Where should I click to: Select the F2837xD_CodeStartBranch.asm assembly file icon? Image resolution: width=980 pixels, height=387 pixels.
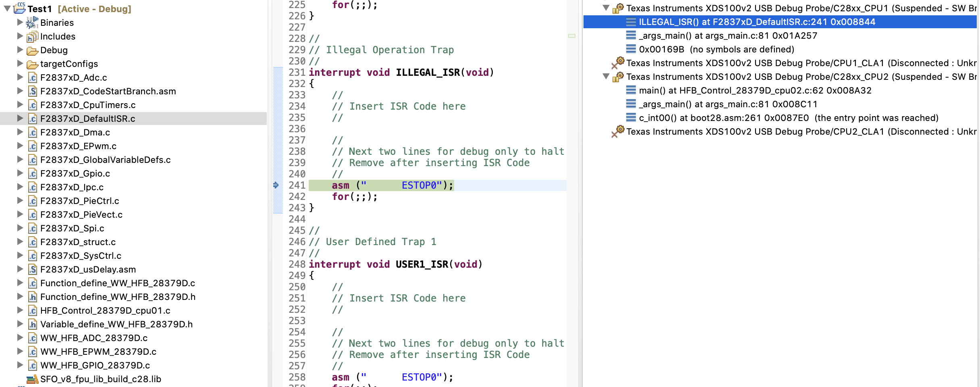coord(32,91)
